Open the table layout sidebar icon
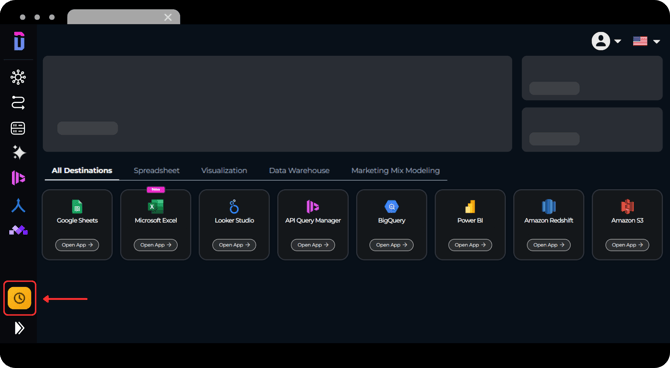The image size is (670, 368). pos(18,128)
